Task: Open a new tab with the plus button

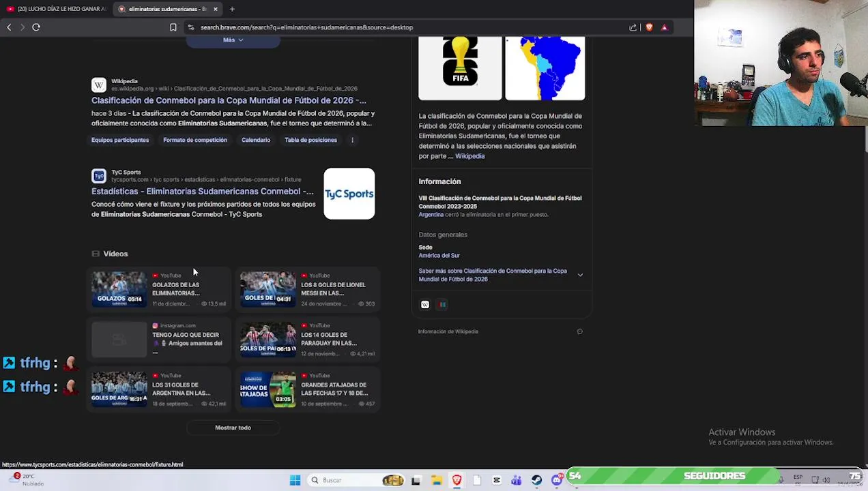Action: coord(232,9)
